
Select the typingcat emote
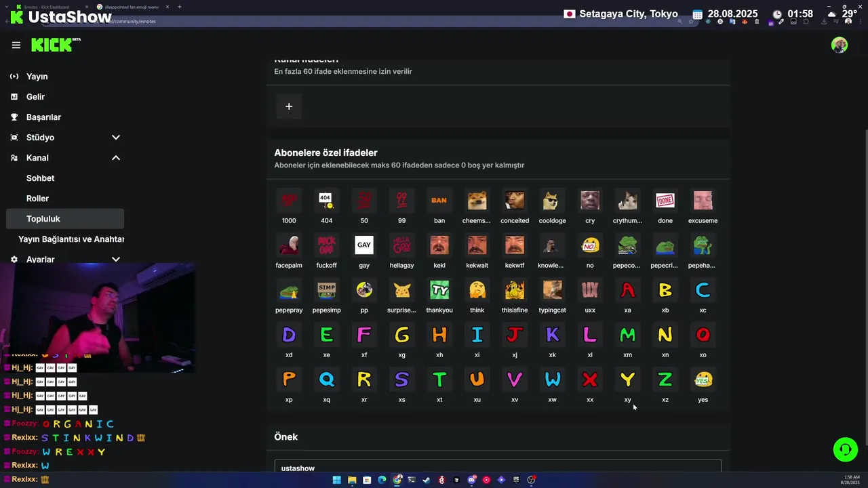[x=552, y=290]
